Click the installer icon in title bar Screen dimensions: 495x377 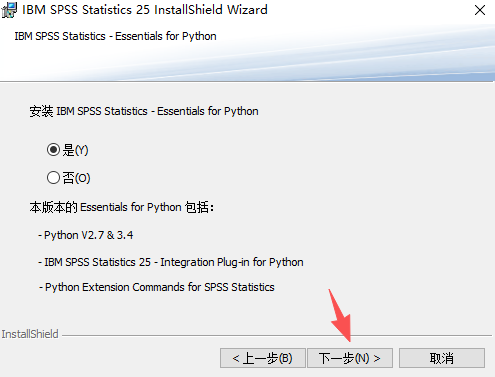[x=9, y=10]
